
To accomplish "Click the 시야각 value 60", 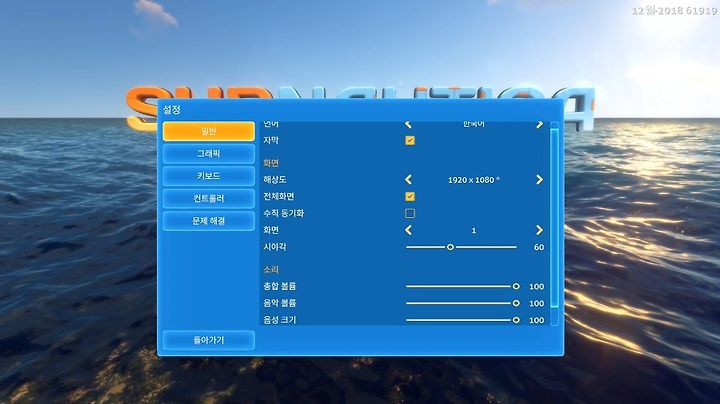I will pos(539,247).
